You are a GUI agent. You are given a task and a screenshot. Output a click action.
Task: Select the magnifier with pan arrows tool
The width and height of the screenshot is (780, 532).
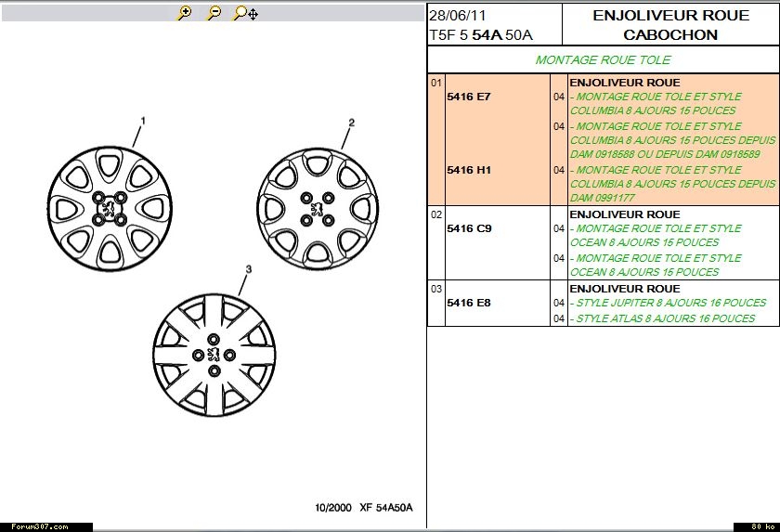[245, 13]
